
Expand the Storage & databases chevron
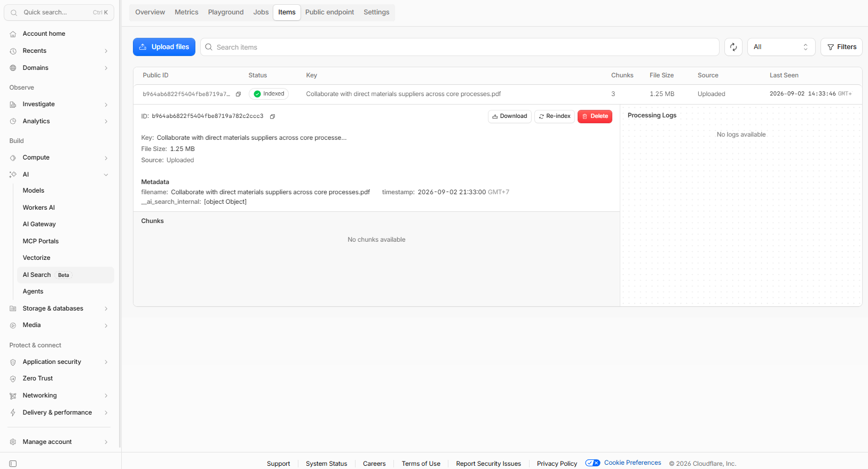106,309
